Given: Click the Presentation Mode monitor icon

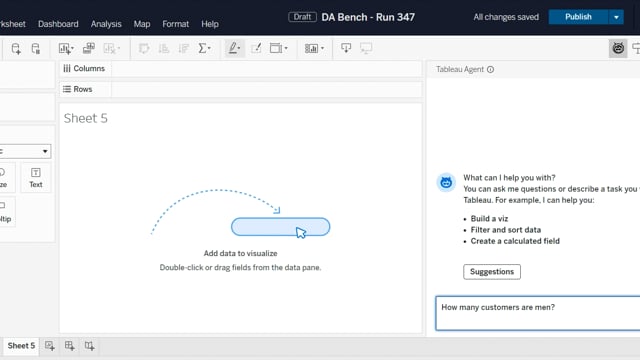Looking at the screenshot, I should click(x=366, y=49).
